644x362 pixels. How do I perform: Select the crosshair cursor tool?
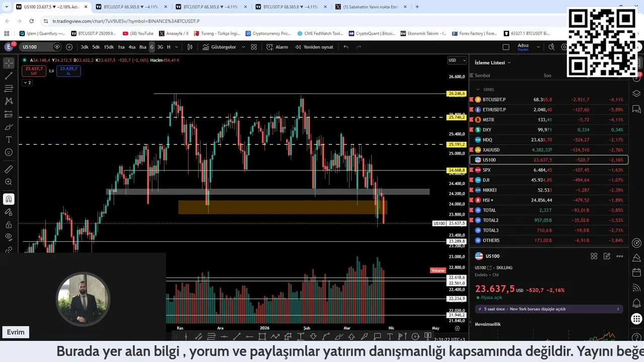[x=9, y=63]
